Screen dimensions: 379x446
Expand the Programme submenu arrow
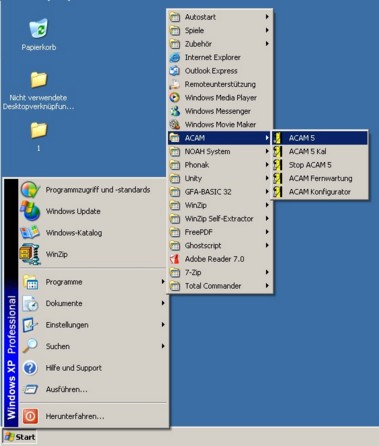(x=163, y=282)
